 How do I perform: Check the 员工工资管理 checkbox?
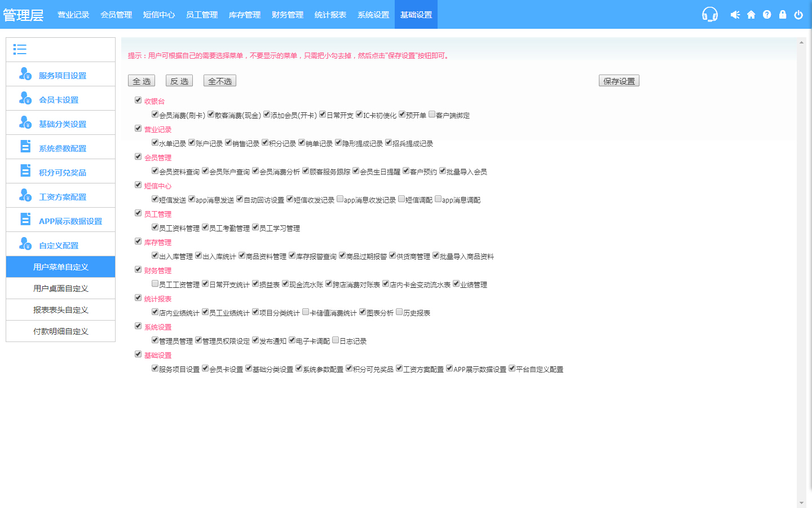(x=155, y=284)
